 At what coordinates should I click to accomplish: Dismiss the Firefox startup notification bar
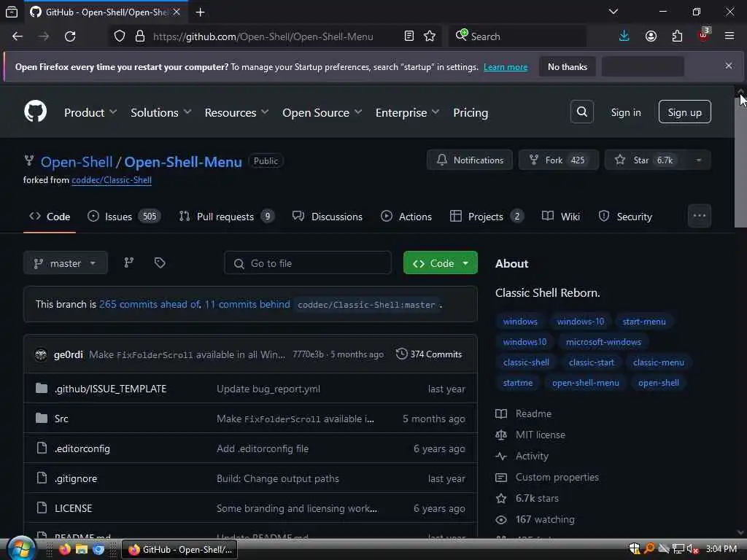coord(729,66)
